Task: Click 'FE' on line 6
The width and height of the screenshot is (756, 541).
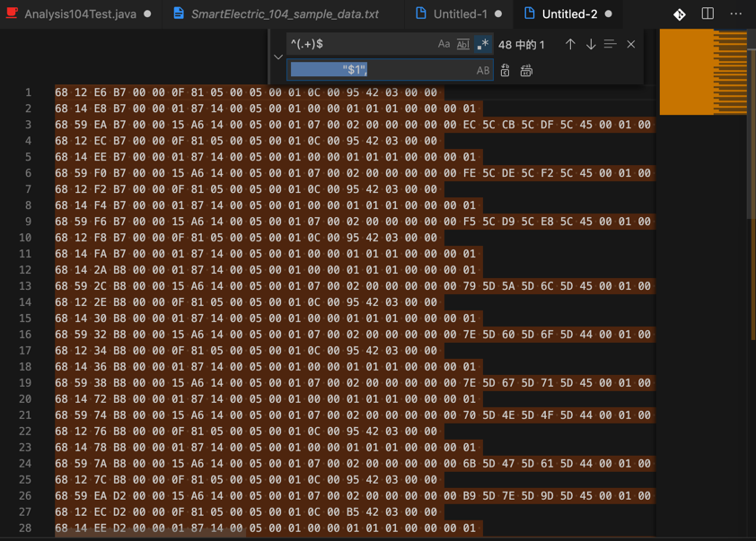Action: 469,173
